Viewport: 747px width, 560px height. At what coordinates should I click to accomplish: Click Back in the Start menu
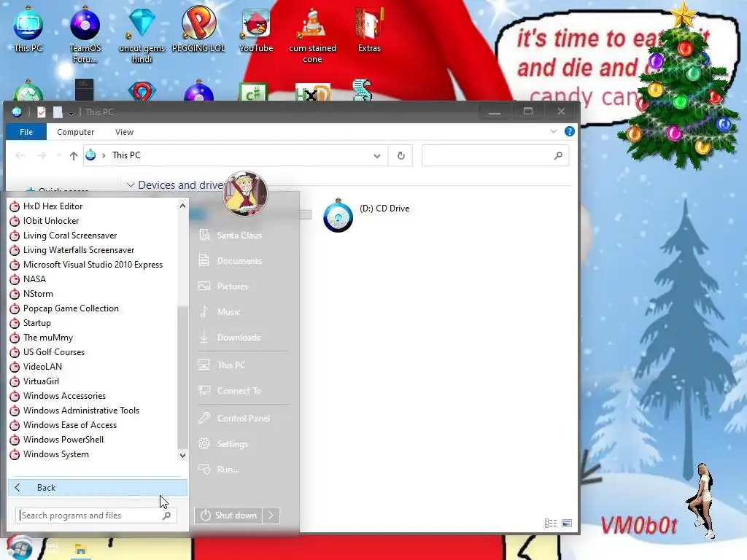[98, 488]
